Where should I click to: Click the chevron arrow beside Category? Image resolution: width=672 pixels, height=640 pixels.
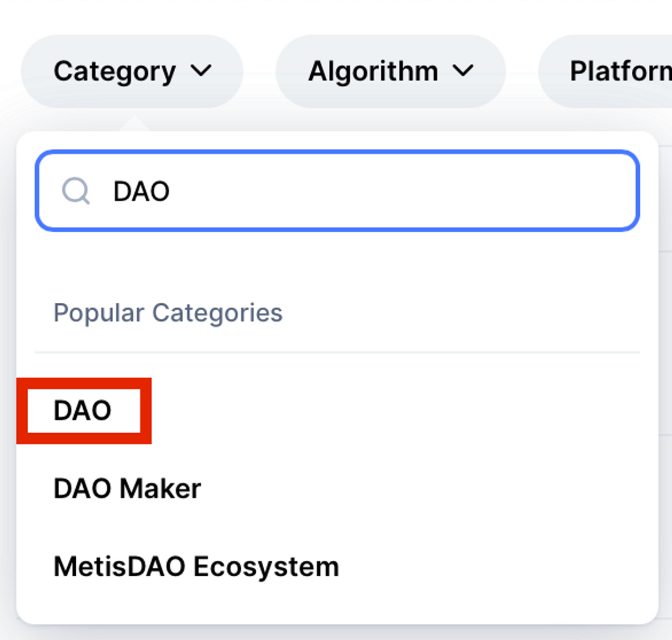pyautogui.click(x=201, y=70)
